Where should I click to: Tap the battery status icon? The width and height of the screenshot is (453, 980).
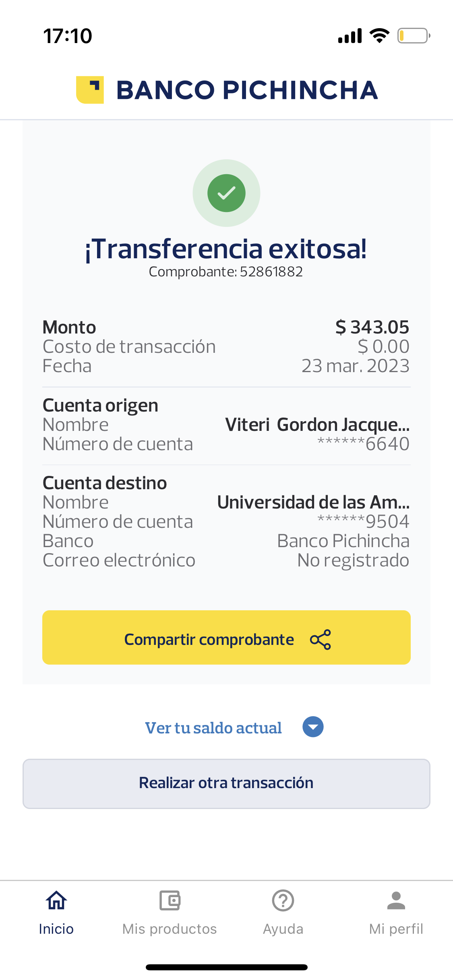tap(414, 36)
